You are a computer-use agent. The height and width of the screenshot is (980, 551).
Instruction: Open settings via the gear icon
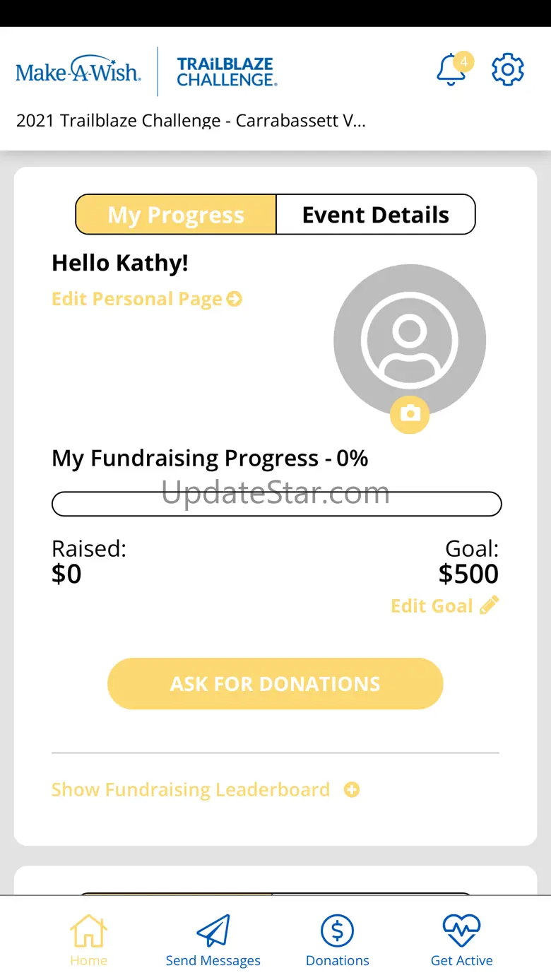tap(507, 70)
